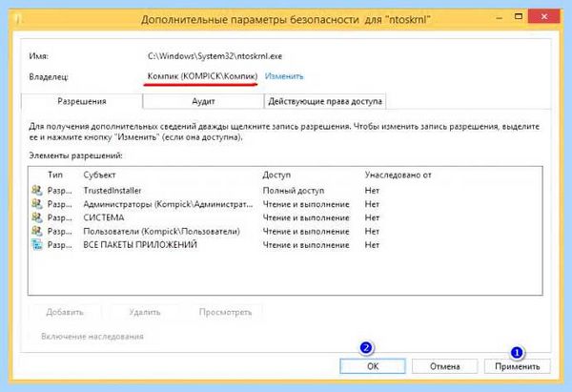Click the Изменить link next to owner
This screenshot has width=572, height=392.
point(284,76)
